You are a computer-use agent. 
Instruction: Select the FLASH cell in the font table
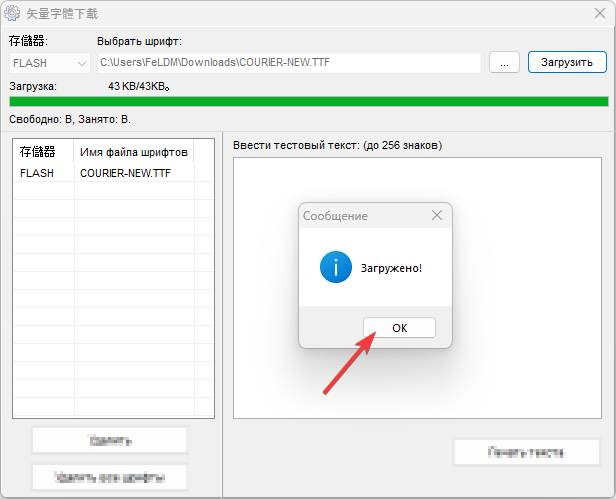point(37,173)
